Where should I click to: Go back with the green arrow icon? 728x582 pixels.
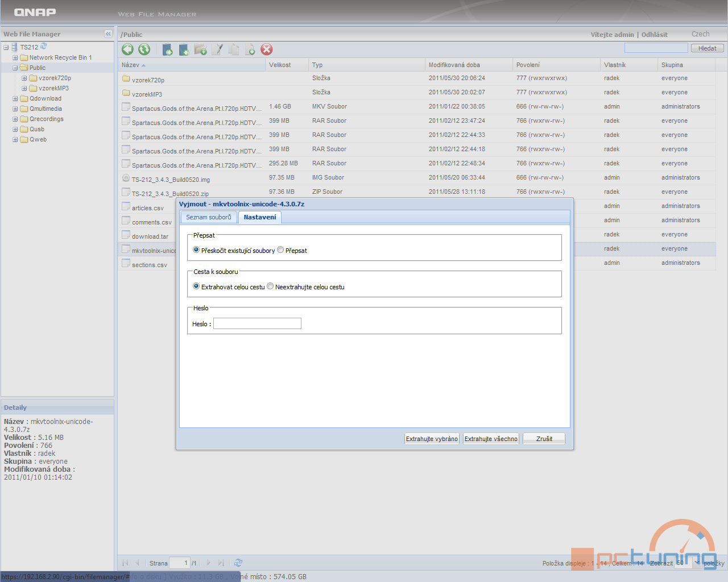point(127,49)
